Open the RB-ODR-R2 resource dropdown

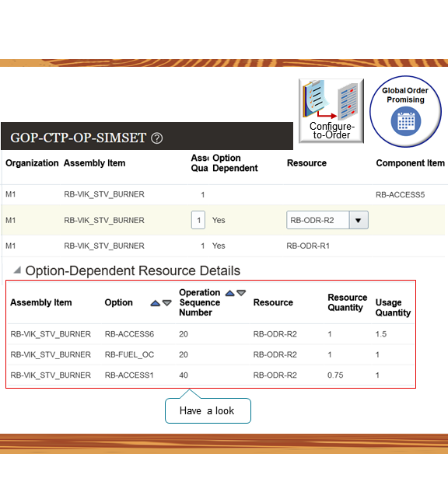[x=359, y=220]
